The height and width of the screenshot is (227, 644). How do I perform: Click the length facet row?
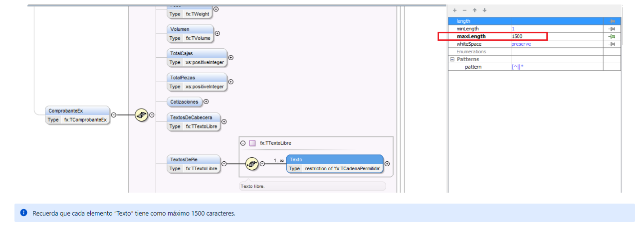534,21
